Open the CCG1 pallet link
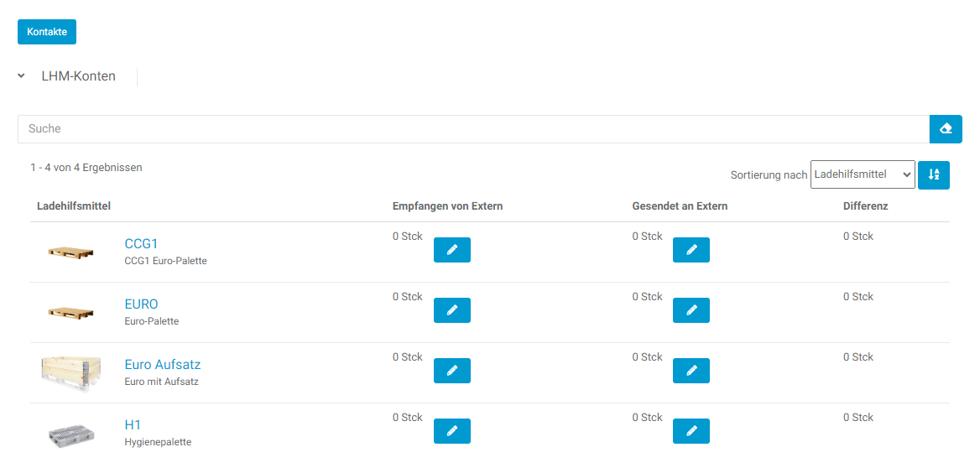This screenshot has height=468, width=980. click(x=141, y=244)
